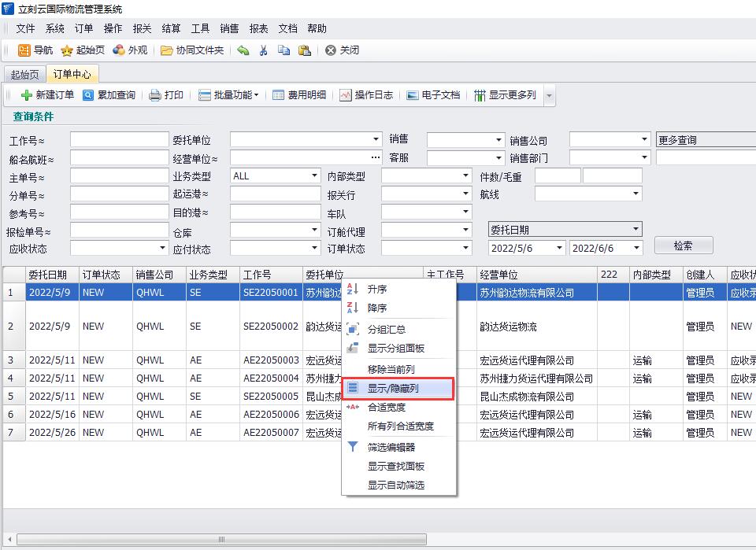
Task: Open 累加查询 cumulative search tool
Action: click(109, 95)
